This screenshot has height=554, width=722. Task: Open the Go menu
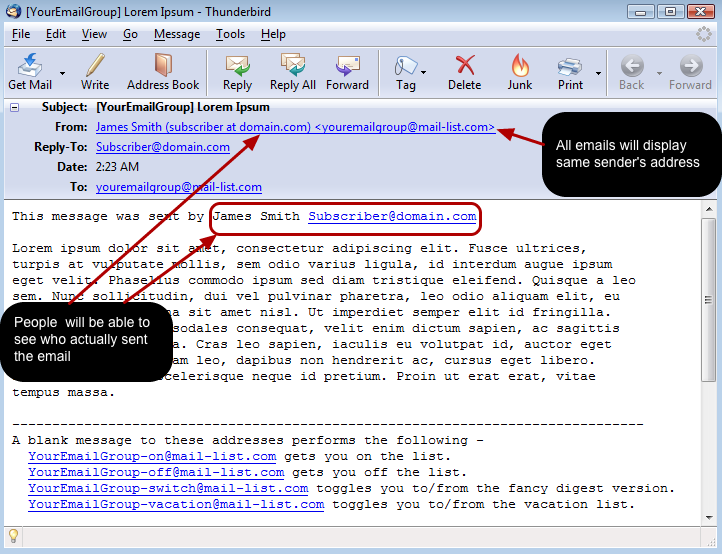[x=130, y=34]
